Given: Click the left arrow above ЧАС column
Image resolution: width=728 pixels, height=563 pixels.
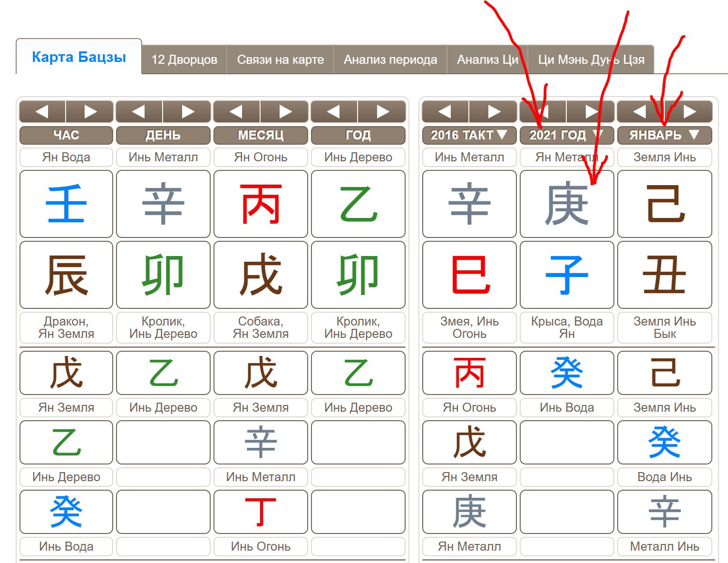Looking at the screenshot, I should (42, 112).
